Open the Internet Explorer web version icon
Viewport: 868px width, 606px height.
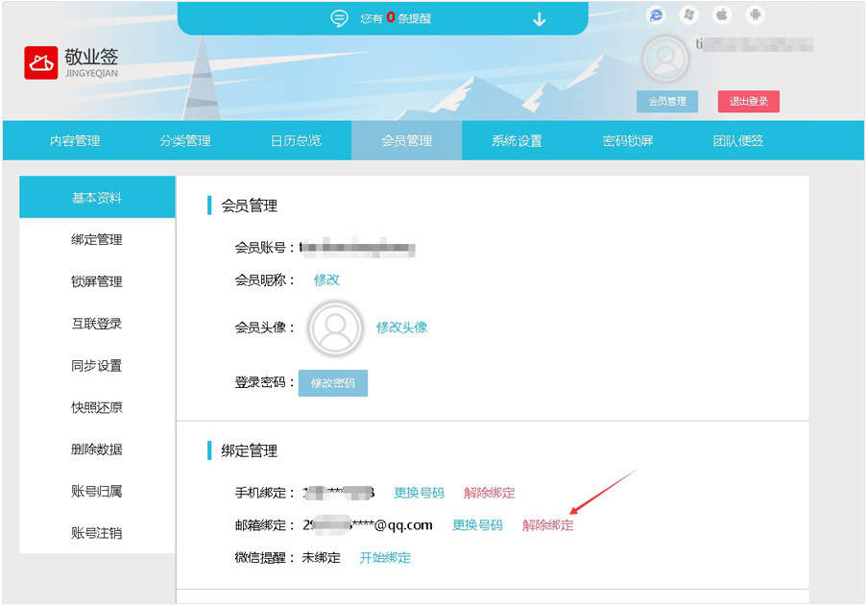point(656,14)
